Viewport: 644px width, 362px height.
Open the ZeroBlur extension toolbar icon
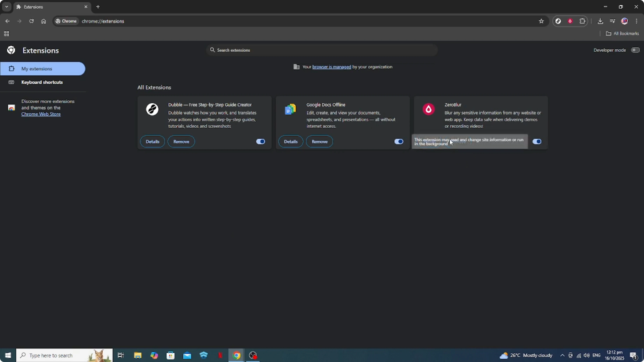click(570, 21)
